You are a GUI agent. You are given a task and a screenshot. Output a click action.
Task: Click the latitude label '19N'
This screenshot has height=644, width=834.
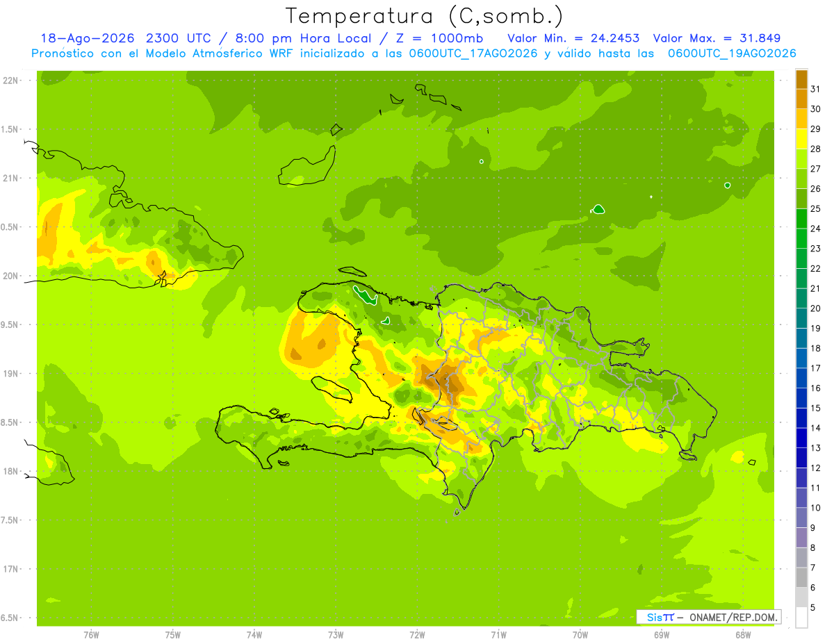point(11,374)
